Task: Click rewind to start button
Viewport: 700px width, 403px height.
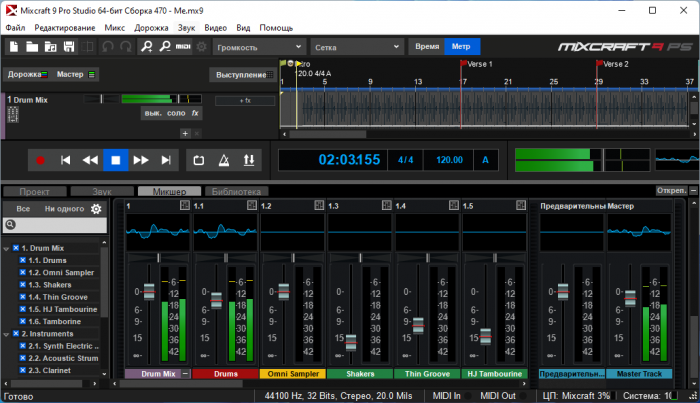Action: [65, 160]
